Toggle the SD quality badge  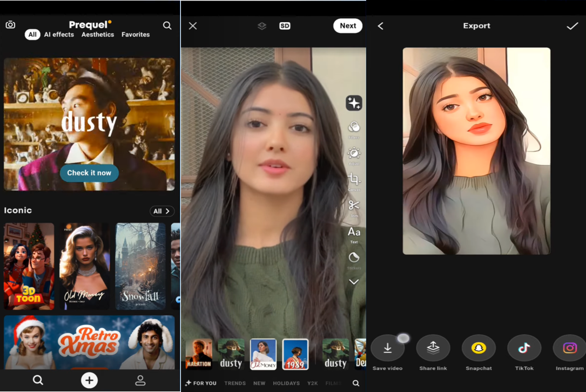[285, 26]
